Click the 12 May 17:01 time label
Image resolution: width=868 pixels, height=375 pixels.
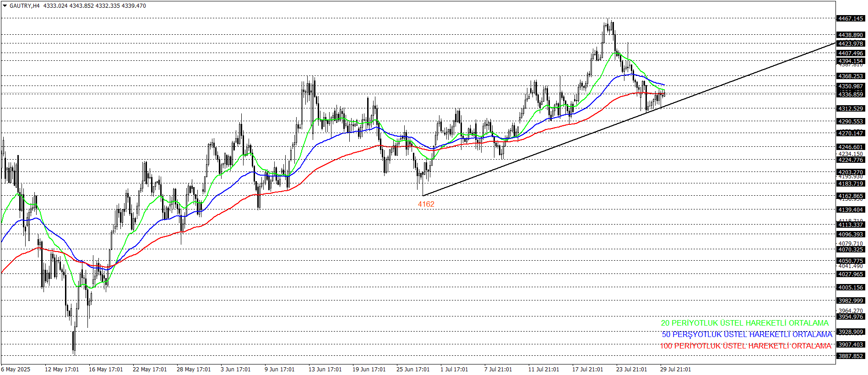62,370
